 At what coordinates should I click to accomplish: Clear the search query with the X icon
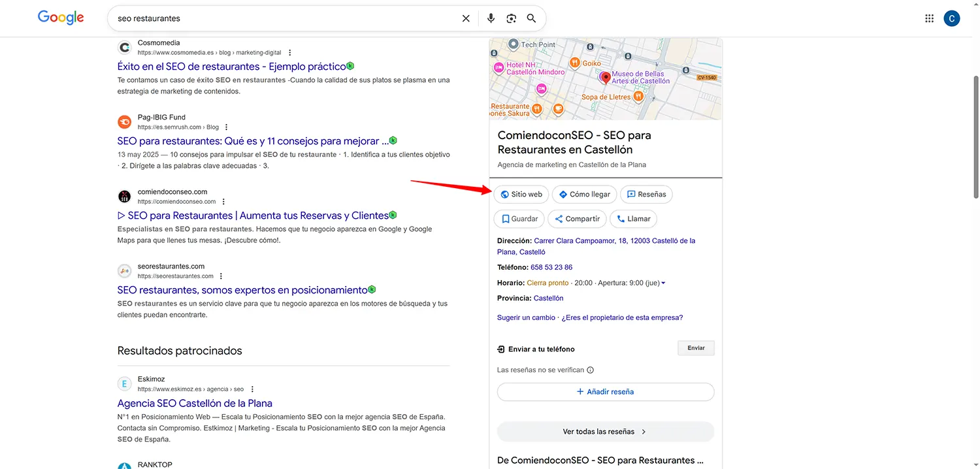click(x=466, y=18)
